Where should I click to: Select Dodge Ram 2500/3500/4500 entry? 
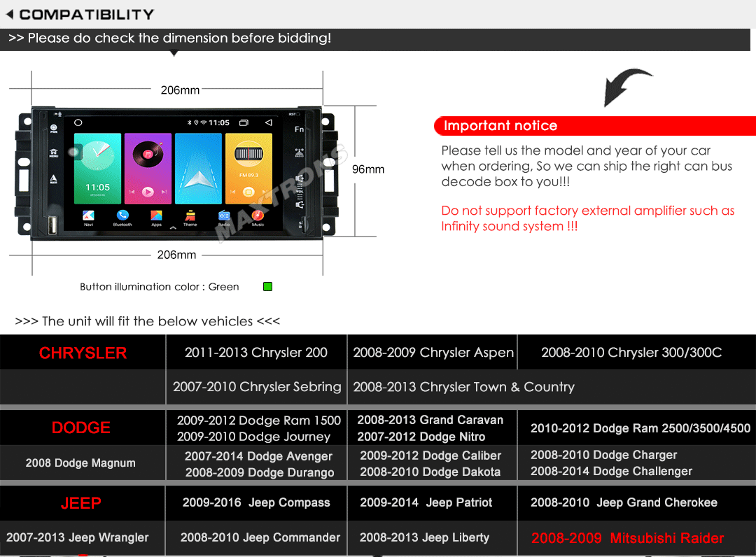point(640,428)
